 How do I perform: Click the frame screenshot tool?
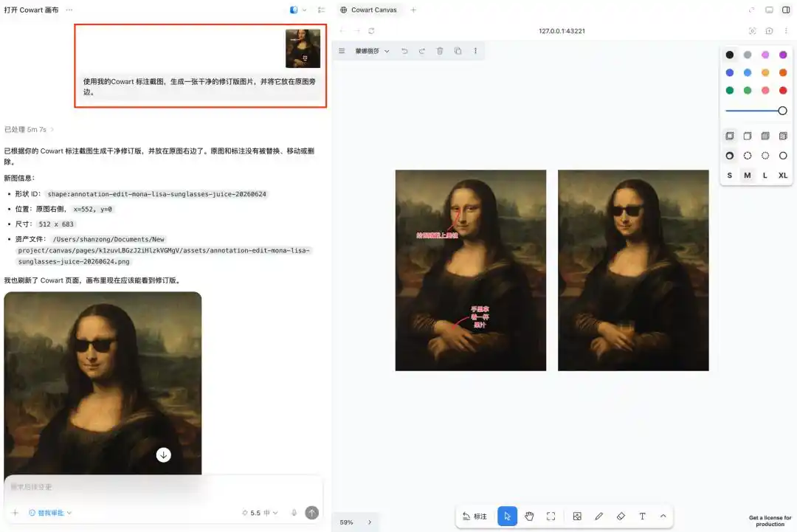pyautogui.click(x=551, y=517)
